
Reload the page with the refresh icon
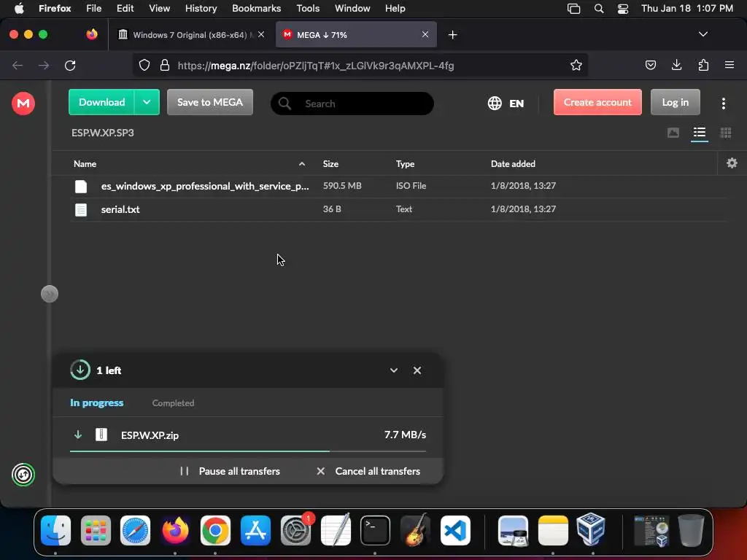(x=70, y=65)
